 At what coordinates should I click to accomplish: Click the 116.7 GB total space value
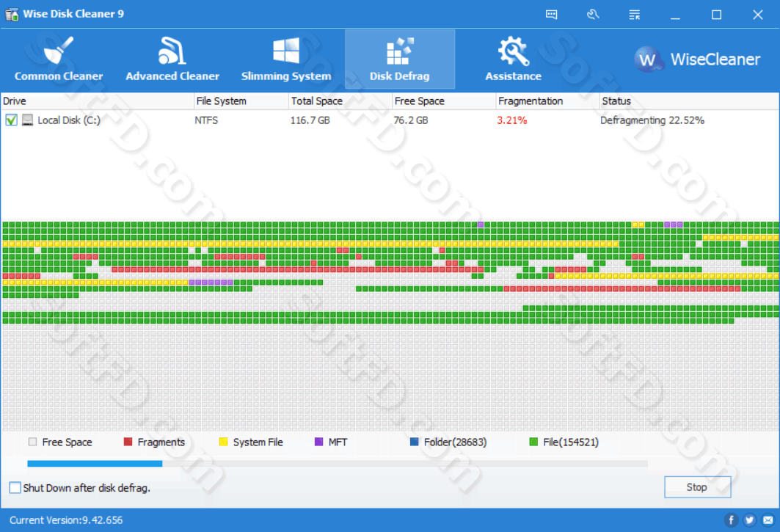click(310, 120)
